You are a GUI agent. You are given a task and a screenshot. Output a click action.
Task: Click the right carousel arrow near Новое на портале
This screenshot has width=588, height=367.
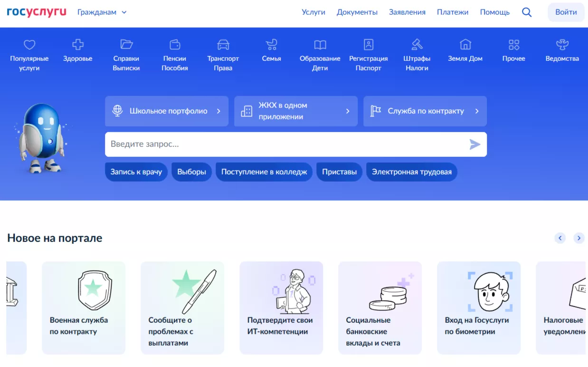[x=579, y=238]
